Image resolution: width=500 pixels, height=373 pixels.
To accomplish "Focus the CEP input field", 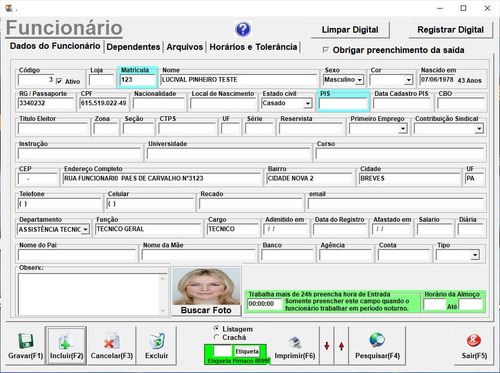I will 38,179.
